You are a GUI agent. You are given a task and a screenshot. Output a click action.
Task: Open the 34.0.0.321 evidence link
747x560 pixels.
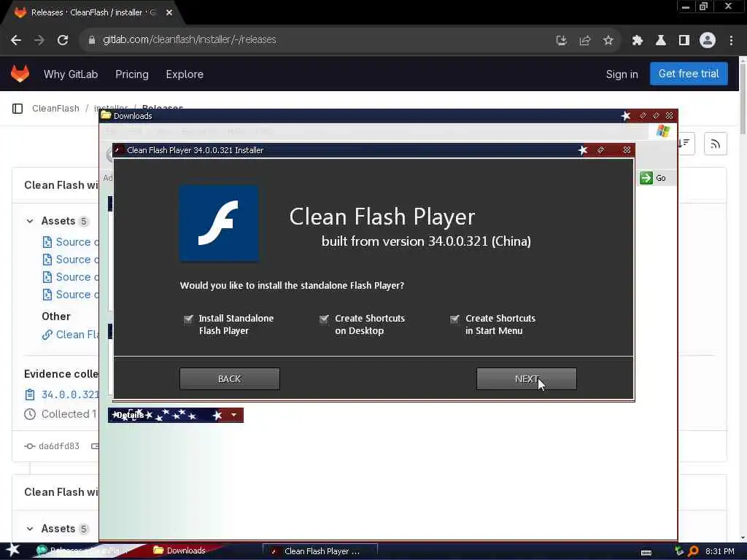point(70,394)
